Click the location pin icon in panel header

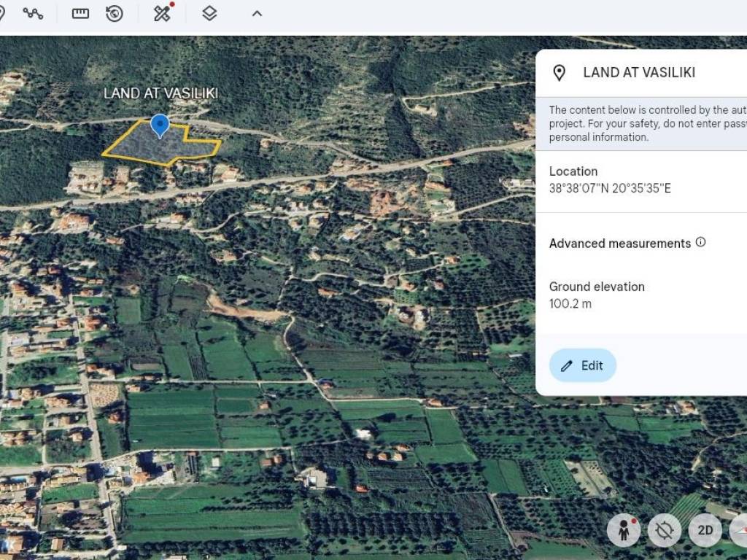pyautogui.click(x=560, y=73)
